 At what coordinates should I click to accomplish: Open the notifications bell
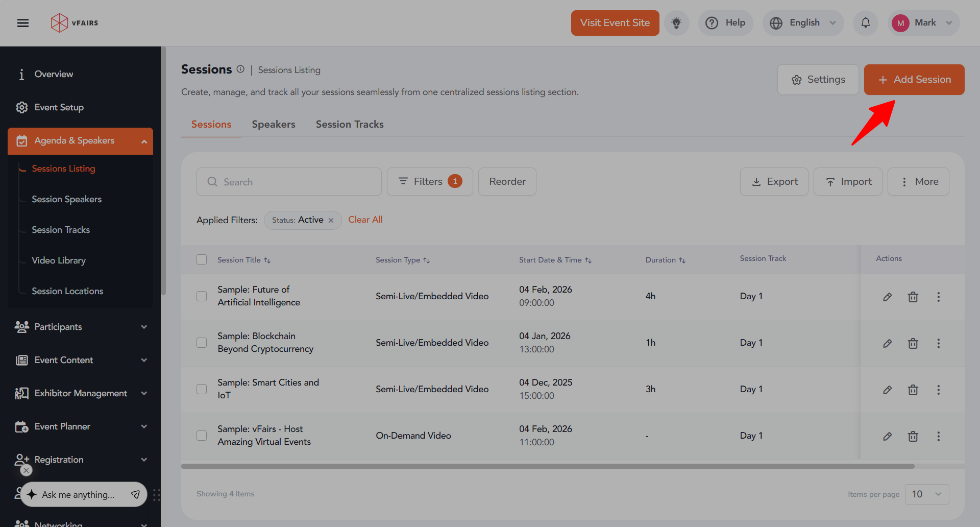tap(865, 23)
